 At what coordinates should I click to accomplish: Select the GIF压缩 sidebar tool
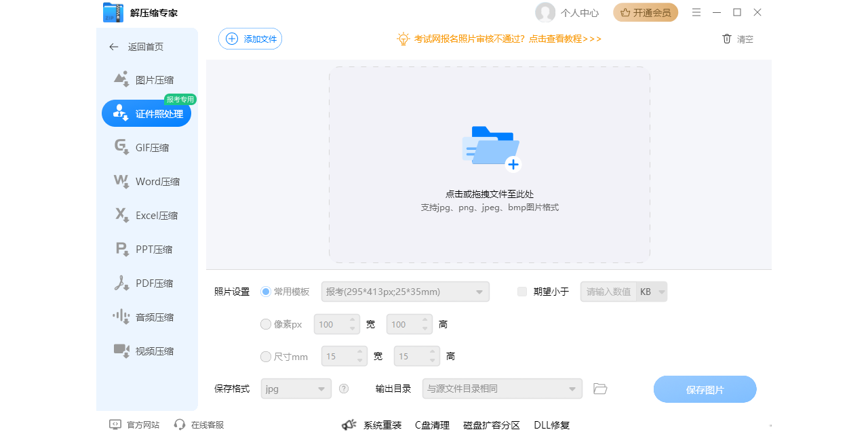(146, 147)
